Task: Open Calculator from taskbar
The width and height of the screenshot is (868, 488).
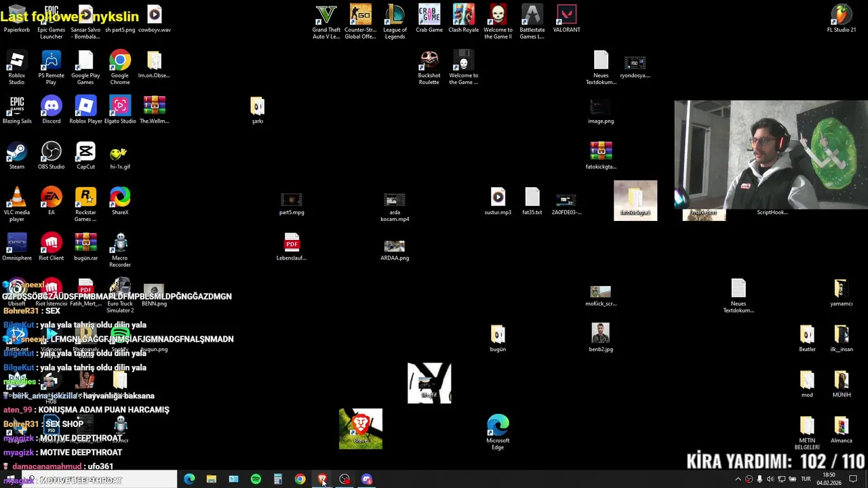Action: (277, 479)
